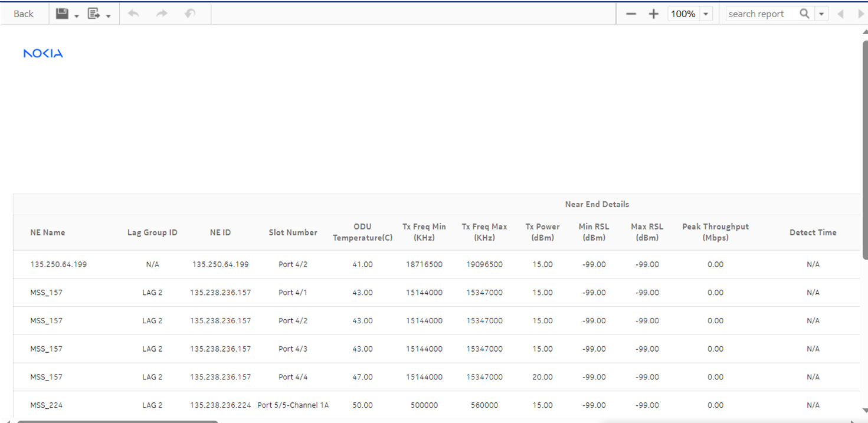Go to previous search result arrow

click(x=840, y=14)
